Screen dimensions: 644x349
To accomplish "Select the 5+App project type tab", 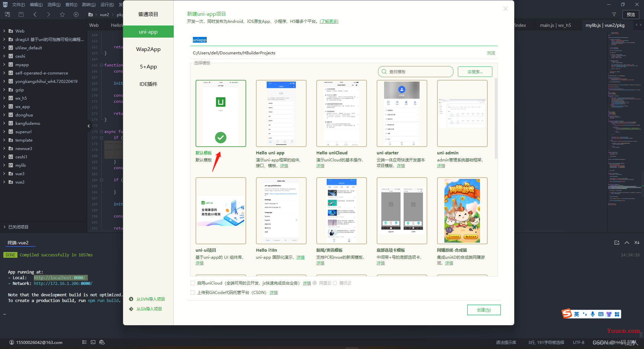I will coord(148,66).
